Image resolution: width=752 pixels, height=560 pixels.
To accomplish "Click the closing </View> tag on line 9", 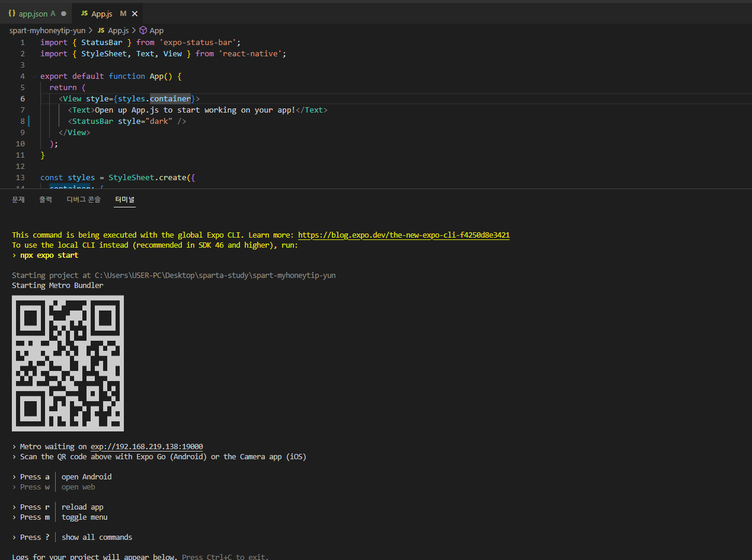I will [74, 133].
